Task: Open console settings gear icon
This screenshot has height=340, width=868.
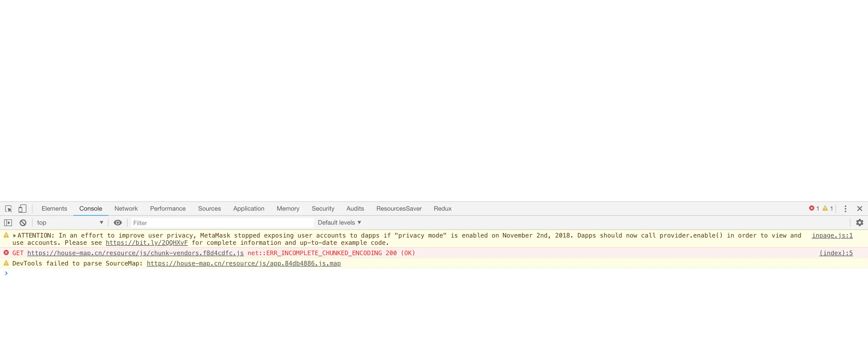Action: point(860,223)
